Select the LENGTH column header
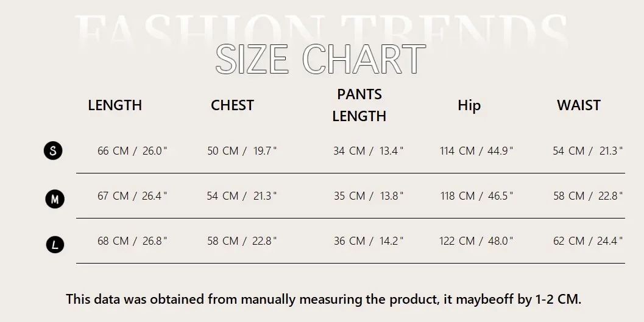The image size is (644, 322). (x=115, y=105)
